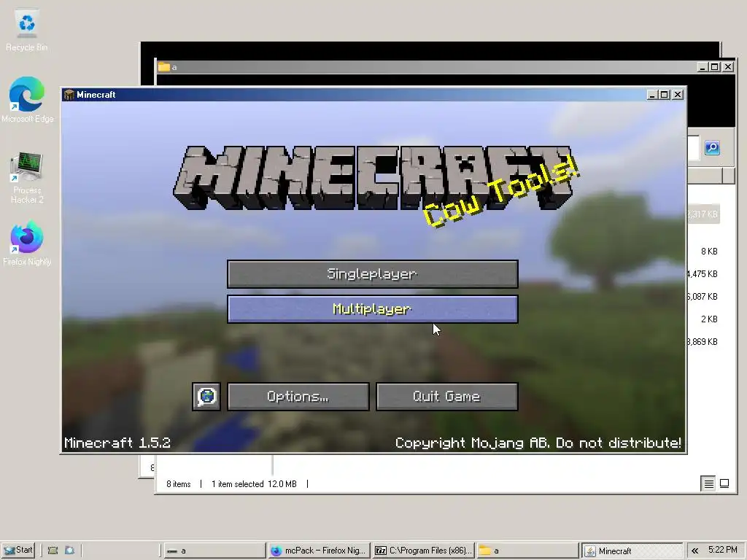Click the highlighted Multiplayer button
Viewport: 747px width, 560px height.
pyautogui.click(x=373, y=309)
